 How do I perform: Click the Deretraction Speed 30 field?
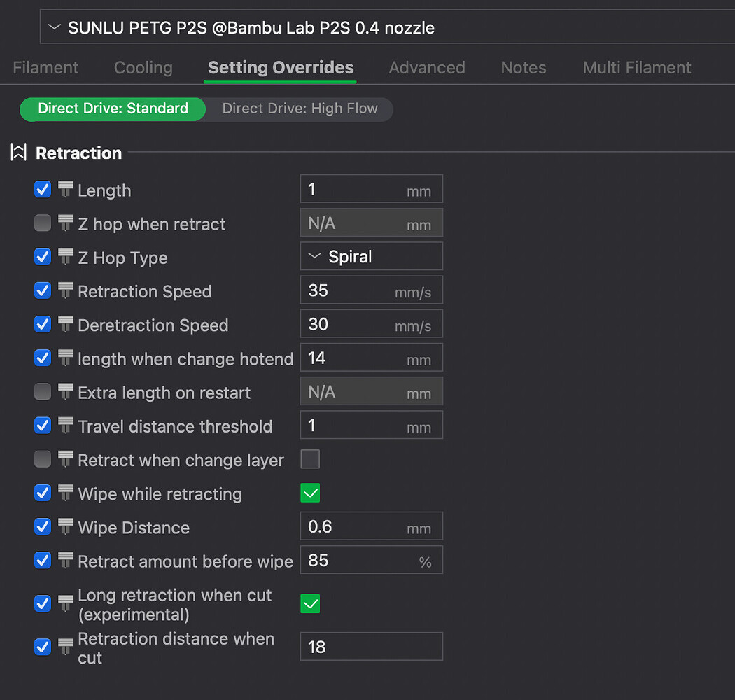tap(372, 324)
